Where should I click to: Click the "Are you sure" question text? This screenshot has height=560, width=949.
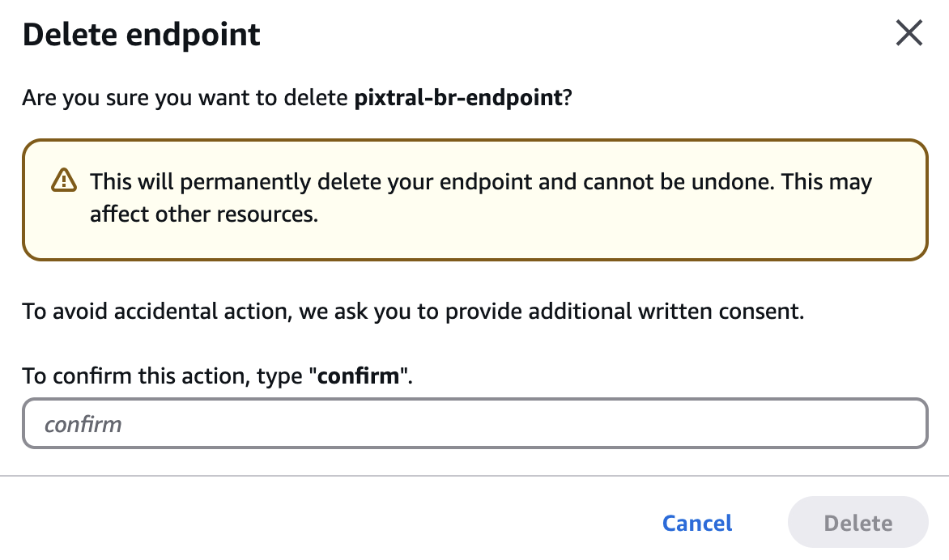tap(188, 99)
